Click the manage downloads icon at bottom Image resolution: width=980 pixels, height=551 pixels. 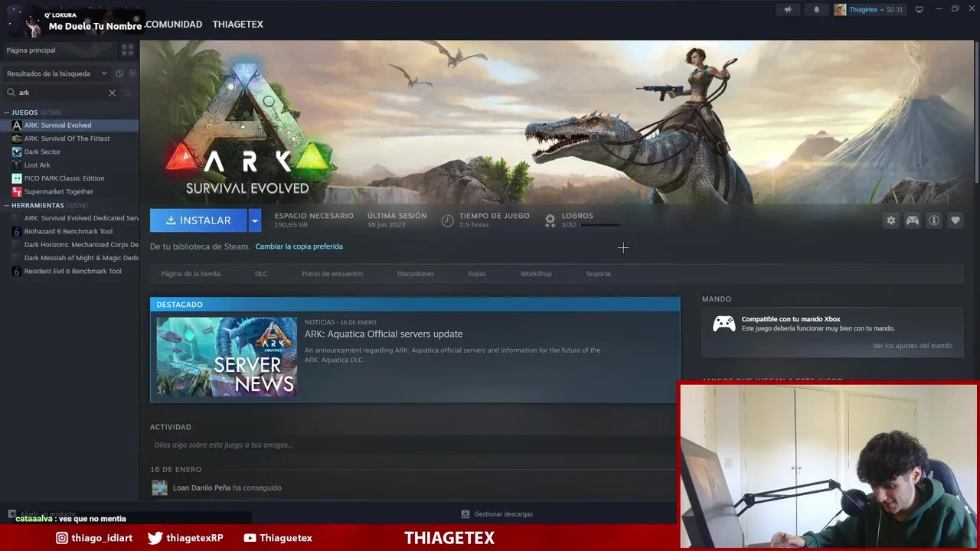pyautogui.click(x=465, y=514)
